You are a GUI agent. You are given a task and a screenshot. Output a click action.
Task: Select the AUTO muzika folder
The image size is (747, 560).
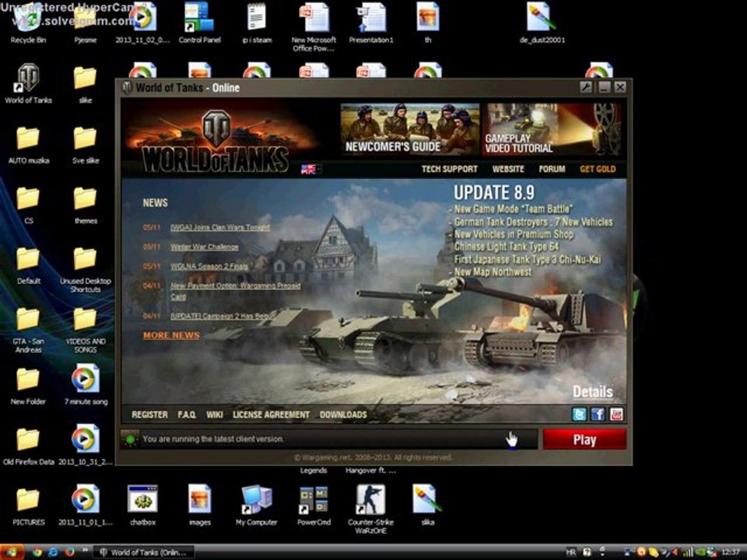[28, 145]
